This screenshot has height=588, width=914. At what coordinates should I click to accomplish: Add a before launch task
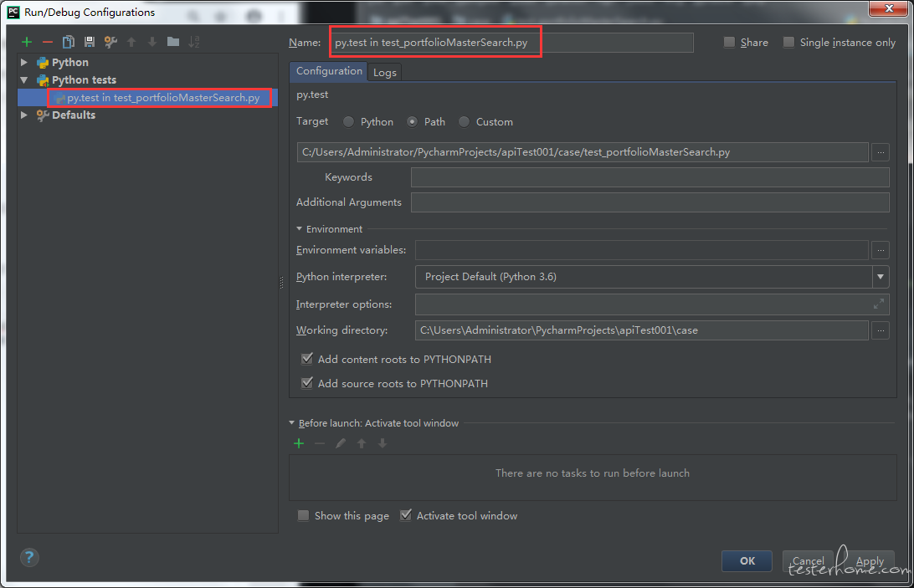click(x=299, y=443)
